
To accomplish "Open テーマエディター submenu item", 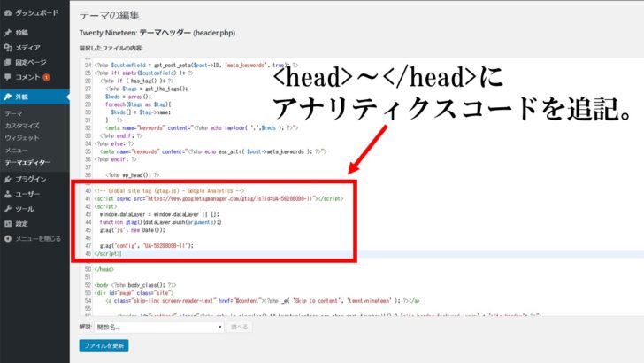I will pyautogui.click(x=27, y=162).
